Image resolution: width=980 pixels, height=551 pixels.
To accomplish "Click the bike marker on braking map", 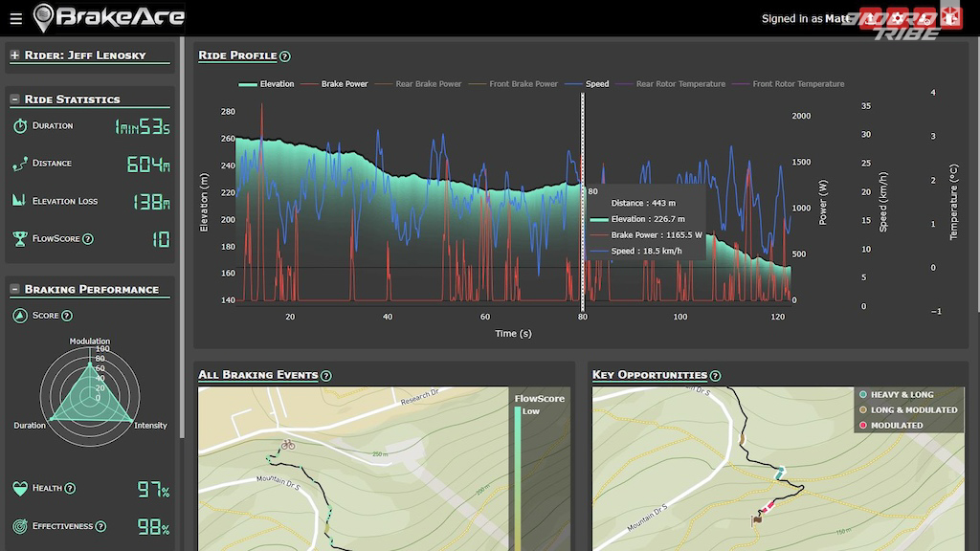I will (x=288, y=444).
